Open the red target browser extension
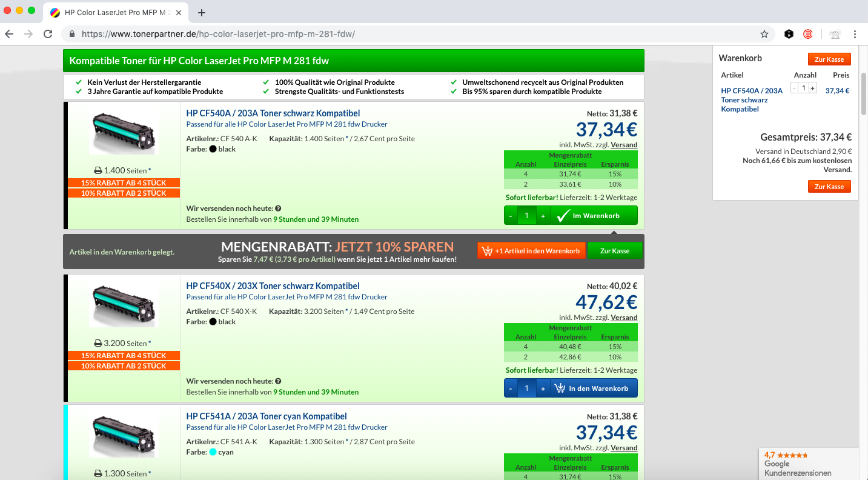 point(808,34)
